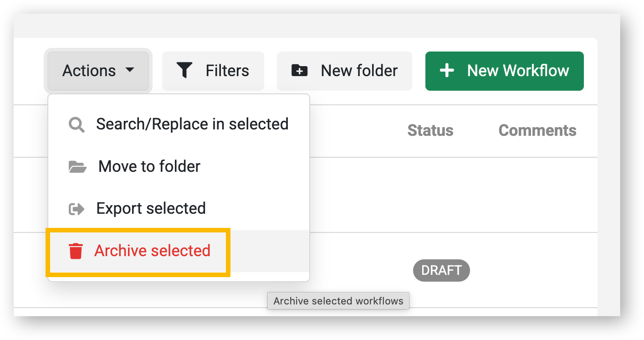Image resolution: width=644 pixels, height=340 pixels.
Task: Click the open folder icon in menu
Action: tap(77, 167)
